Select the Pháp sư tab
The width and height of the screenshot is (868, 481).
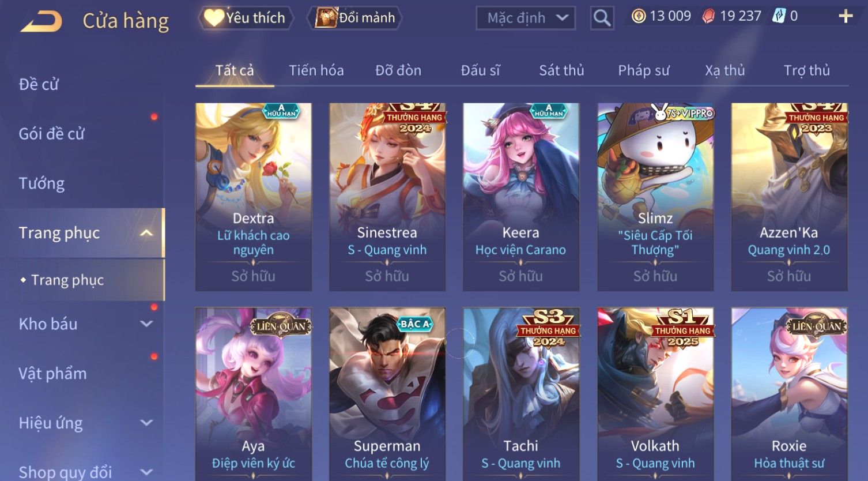pos(643,70)
